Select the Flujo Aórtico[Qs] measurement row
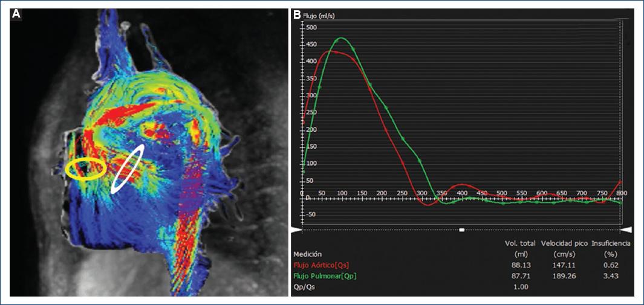Image resolution: width=644 pixels, height=305 pixels. pos(321,265)
